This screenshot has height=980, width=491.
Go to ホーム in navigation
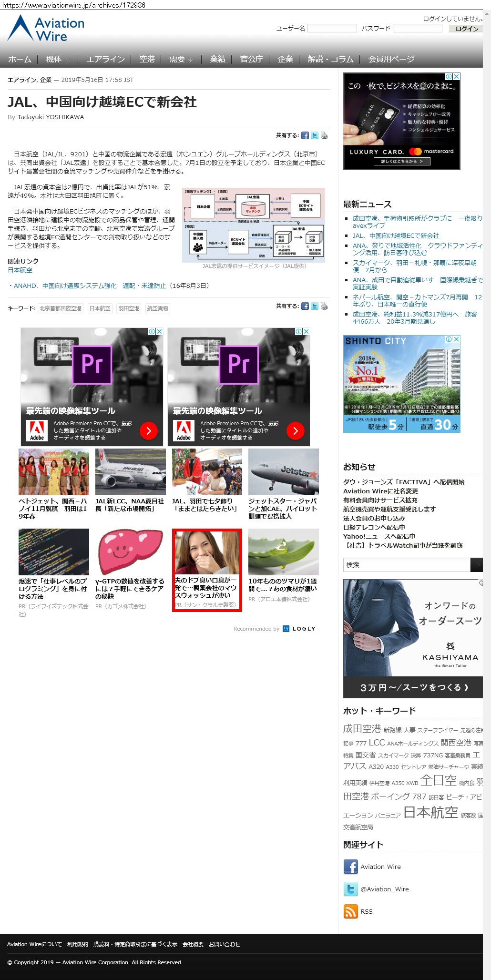click(x=20, y=59)
